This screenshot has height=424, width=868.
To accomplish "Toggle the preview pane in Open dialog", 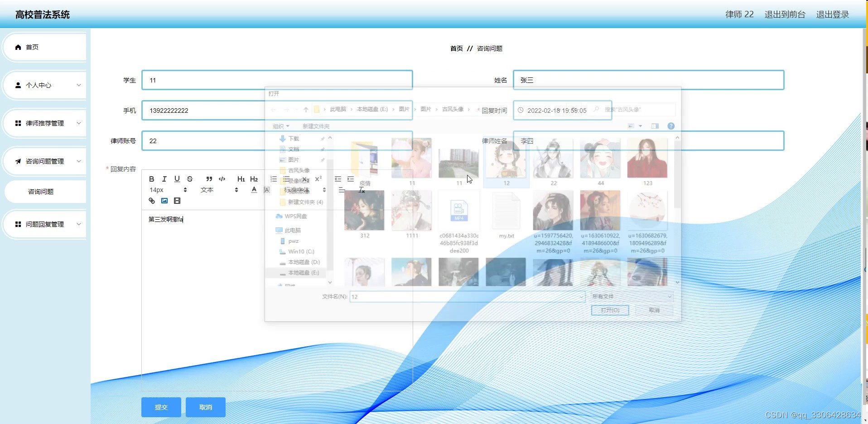I will [x=655, y=126].
